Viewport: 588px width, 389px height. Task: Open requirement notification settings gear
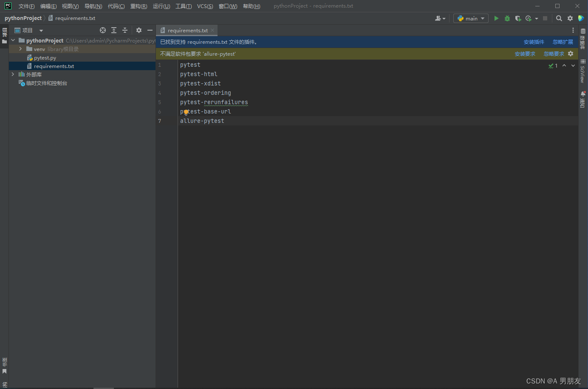click(x=571, y=54)
